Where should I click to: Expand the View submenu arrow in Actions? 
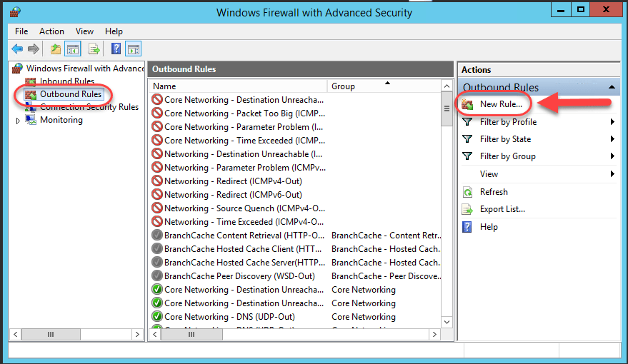pos(612,174)
